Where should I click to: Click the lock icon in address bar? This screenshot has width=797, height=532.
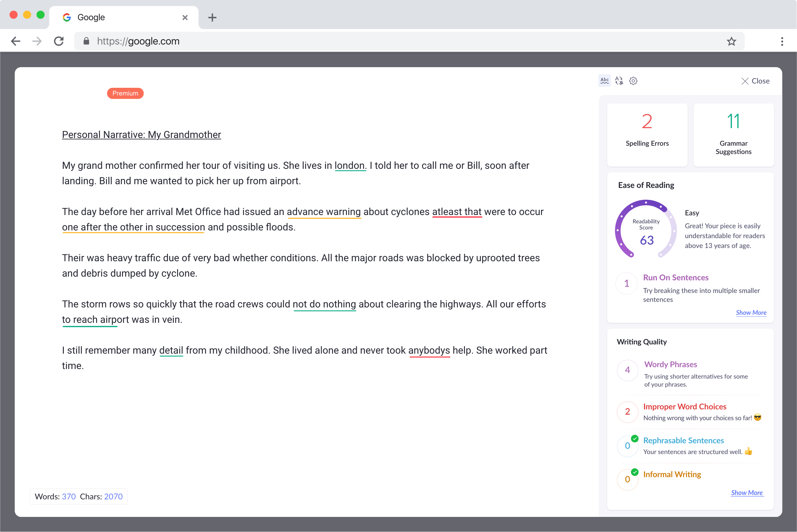[x=86, y=41]
